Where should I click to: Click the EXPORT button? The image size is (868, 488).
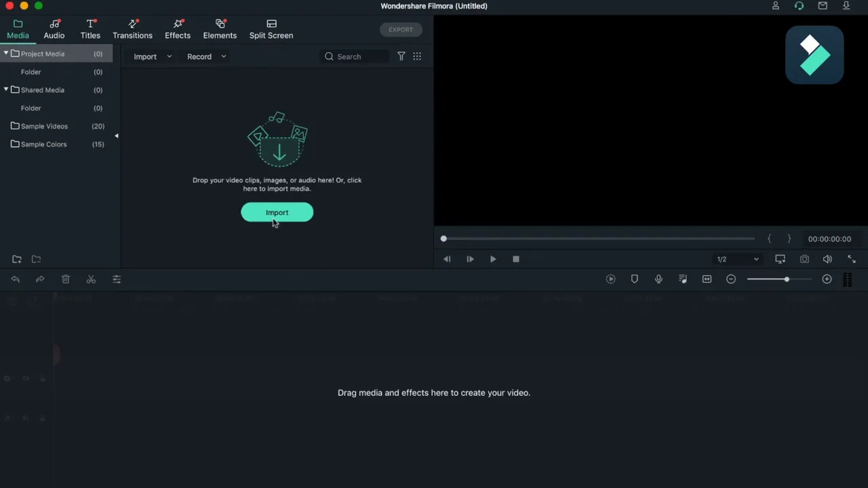[401, 30]
